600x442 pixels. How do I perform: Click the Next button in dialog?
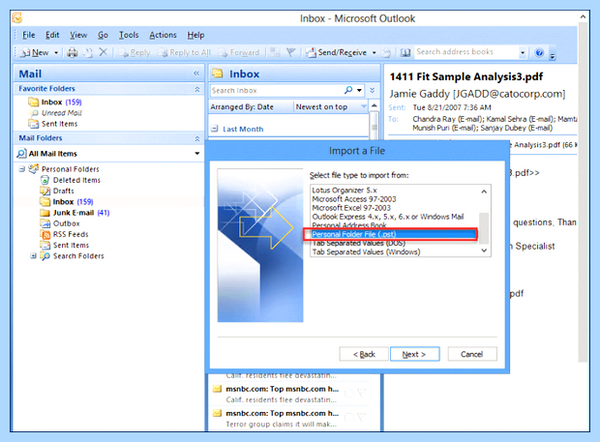pyautogui.click(x=414, y=354)
